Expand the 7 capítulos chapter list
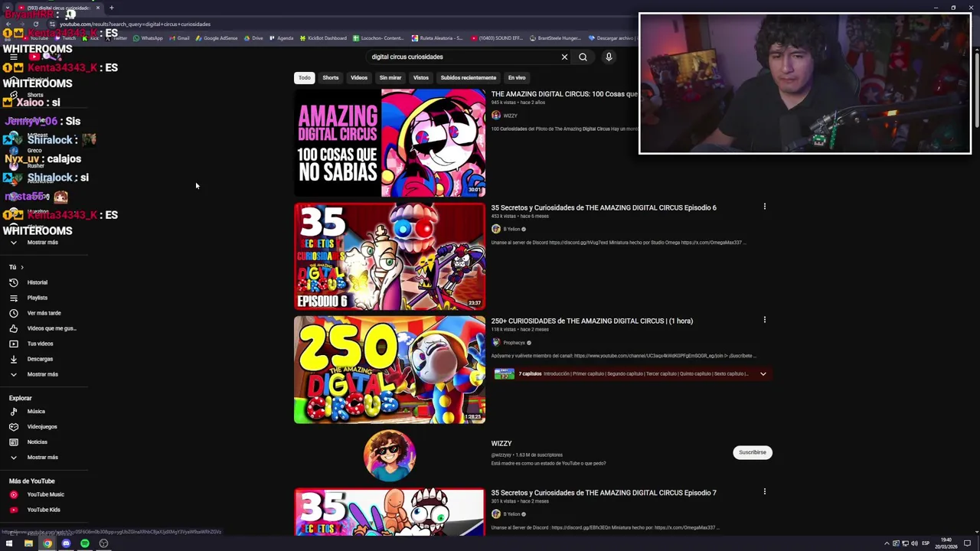This screenshot has height=551, width=980. [x=763, y=373]
